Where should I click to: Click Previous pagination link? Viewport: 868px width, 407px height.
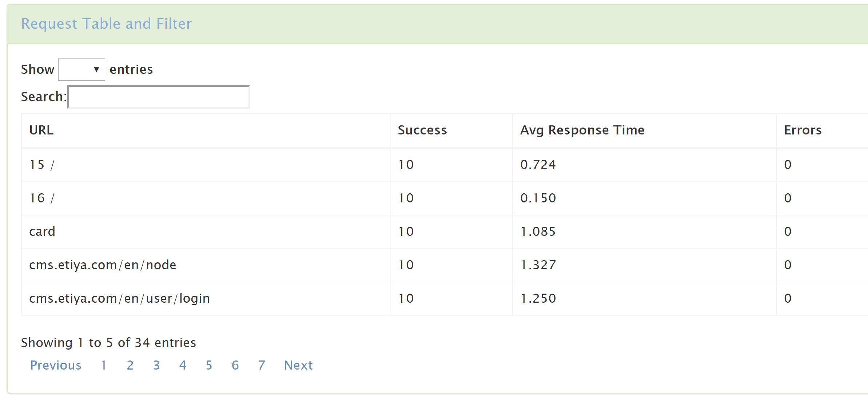pyautogui.click(x=56, y=365)
